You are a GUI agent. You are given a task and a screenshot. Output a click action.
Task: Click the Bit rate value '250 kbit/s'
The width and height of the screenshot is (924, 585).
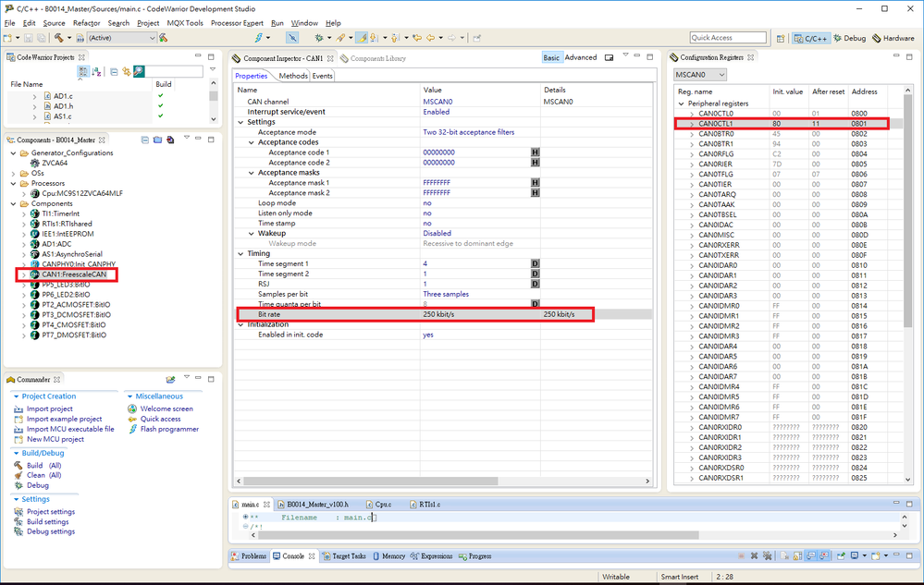point(438,314)
